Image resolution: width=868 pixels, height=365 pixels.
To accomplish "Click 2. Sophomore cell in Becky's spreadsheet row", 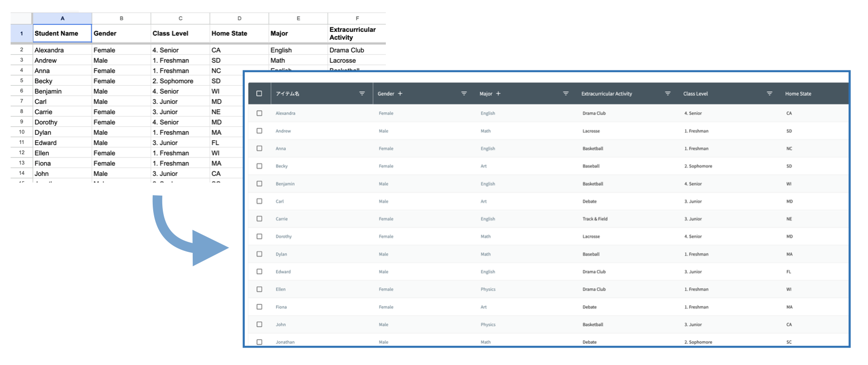I will tap(180, 81).
